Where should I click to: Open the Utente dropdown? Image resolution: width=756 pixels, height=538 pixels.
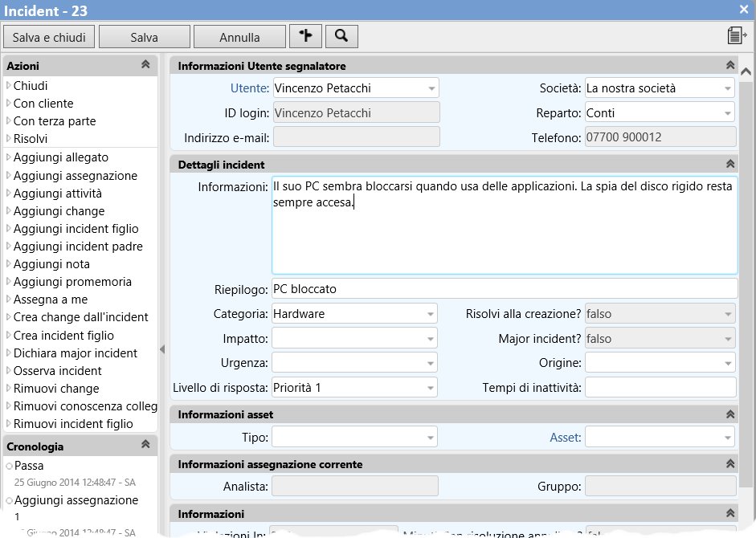coord(431,88)
